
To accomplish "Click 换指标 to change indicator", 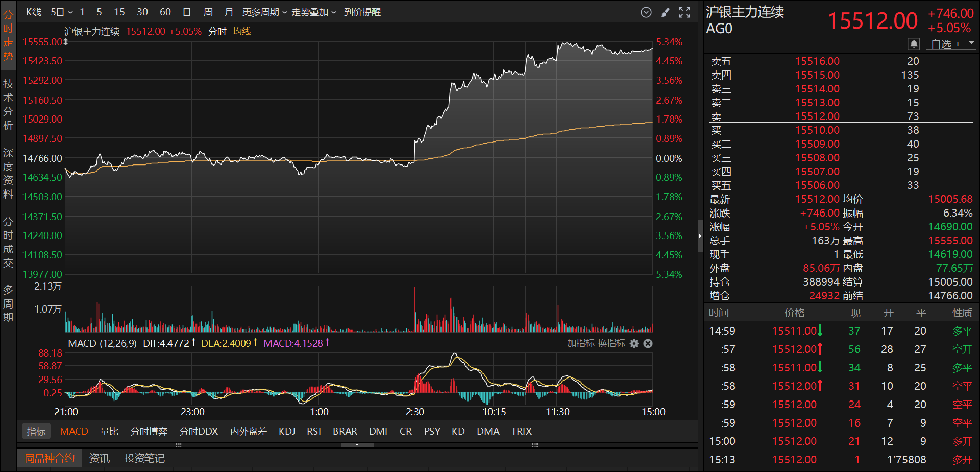I will click(x=611, y=344).
